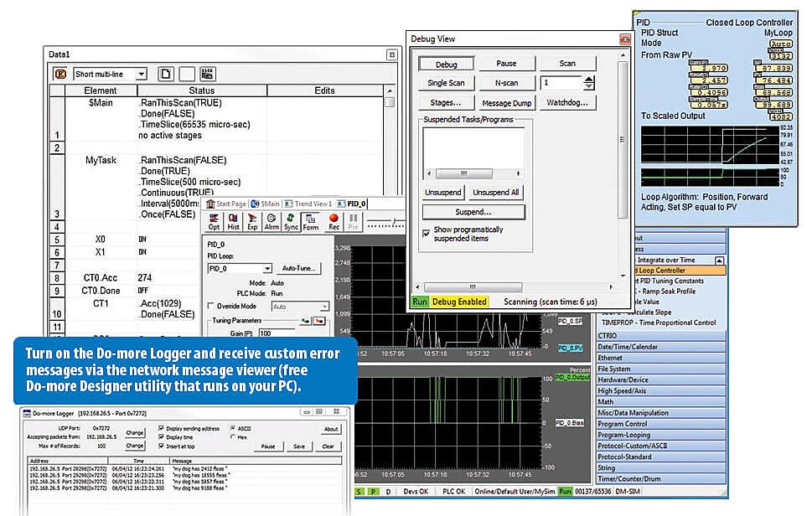812x516 pixels.
Task: Collapse the Integrate over Time list arrow
Action: 719,261
